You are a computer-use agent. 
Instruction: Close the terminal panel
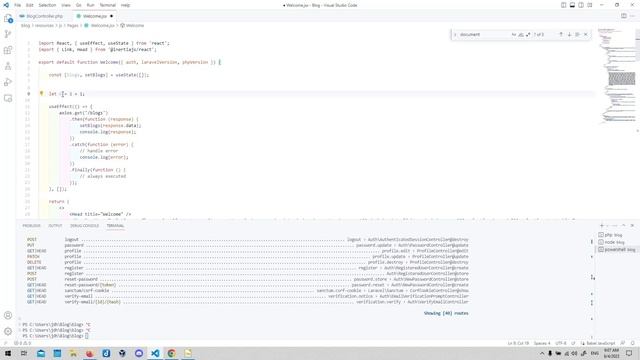[632, 225]
